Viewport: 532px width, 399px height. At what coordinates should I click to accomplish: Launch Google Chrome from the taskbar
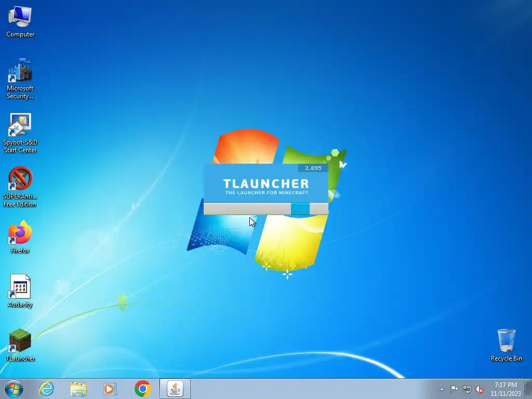142,389
